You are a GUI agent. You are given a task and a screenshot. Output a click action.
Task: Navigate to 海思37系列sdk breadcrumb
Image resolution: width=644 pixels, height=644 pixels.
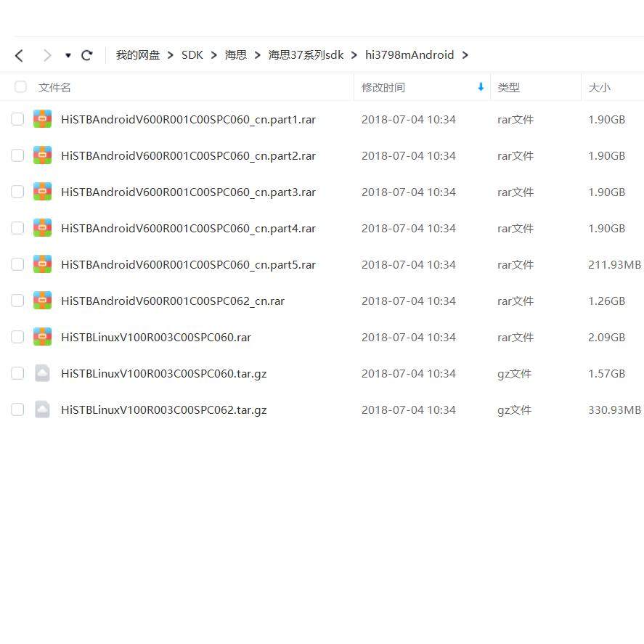click(x=306, y=55)
